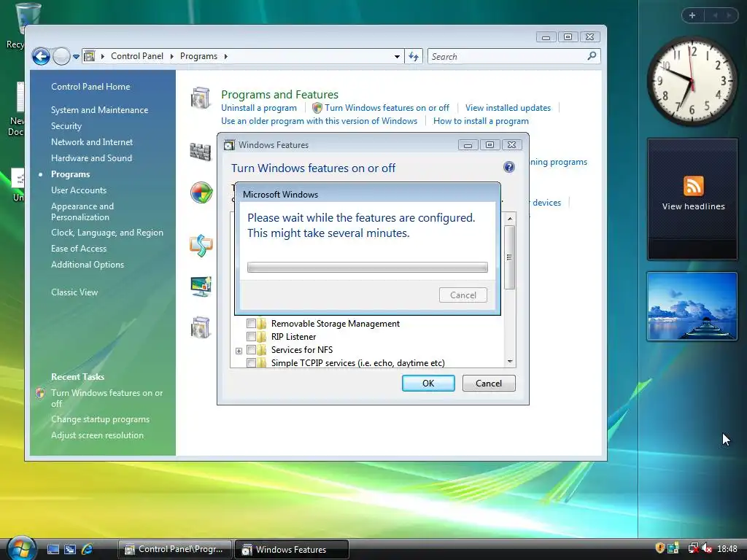Screen dimensions: 747x560
Task: Select Control Panel Home in sidebar
Action: (90, 87)
